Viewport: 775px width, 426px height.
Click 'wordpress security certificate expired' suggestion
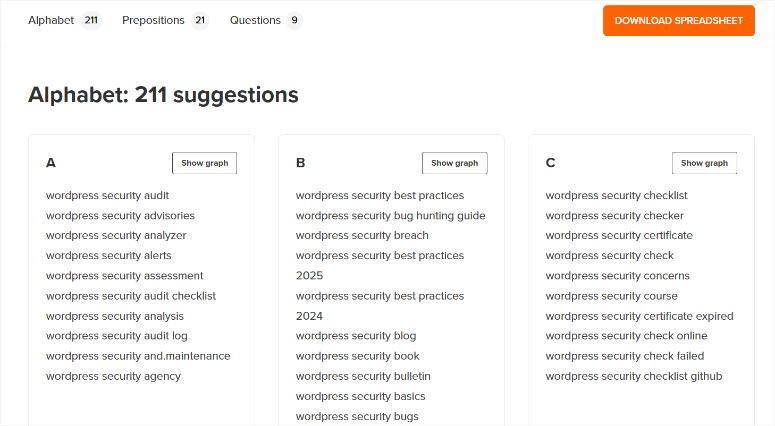(x=639, y=316)
